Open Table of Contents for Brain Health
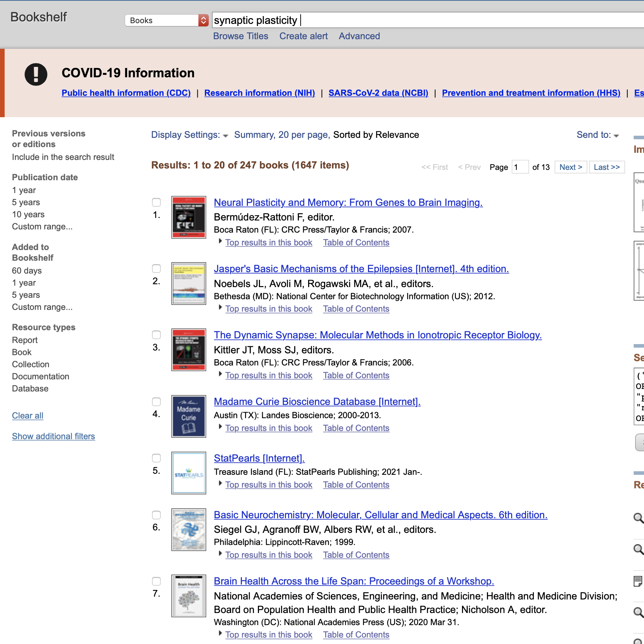The height and width of the screenshot is (644, 644). click(x=356, y=635)
